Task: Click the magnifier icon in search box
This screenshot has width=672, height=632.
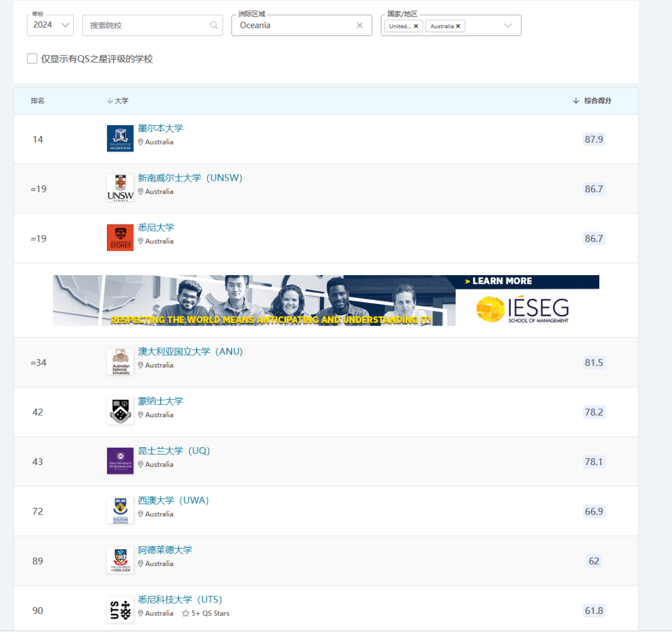Action: 213,26
